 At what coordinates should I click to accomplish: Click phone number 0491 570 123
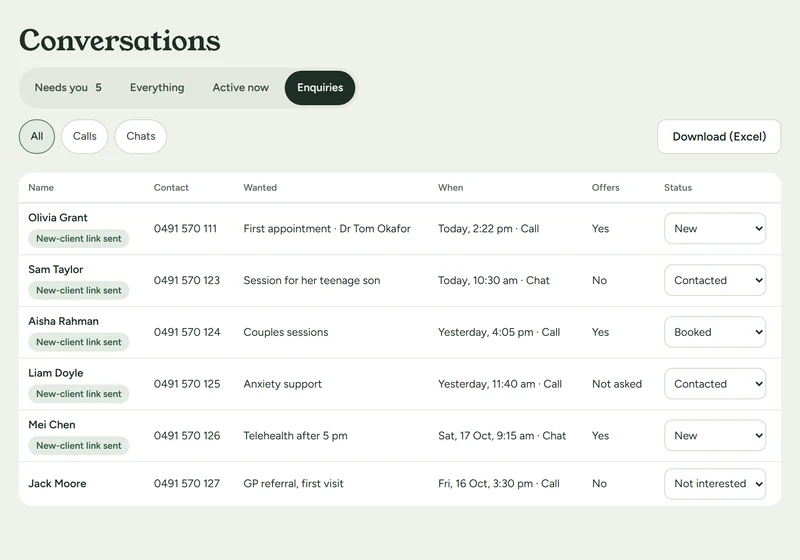click(187, 280)
